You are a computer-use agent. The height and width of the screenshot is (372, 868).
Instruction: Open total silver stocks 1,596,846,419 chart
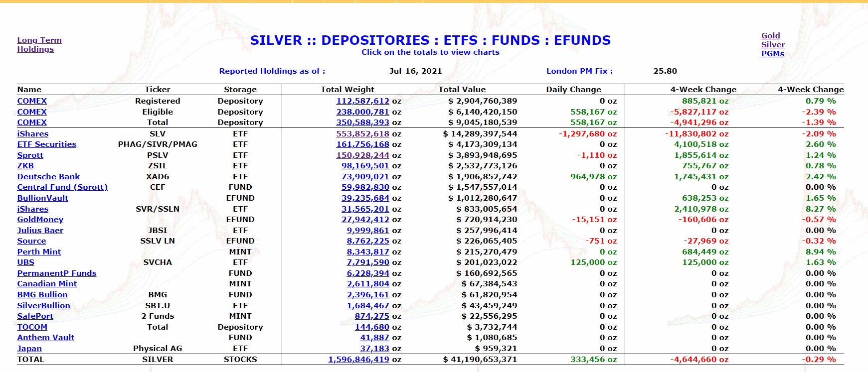[x=358, y=359]
